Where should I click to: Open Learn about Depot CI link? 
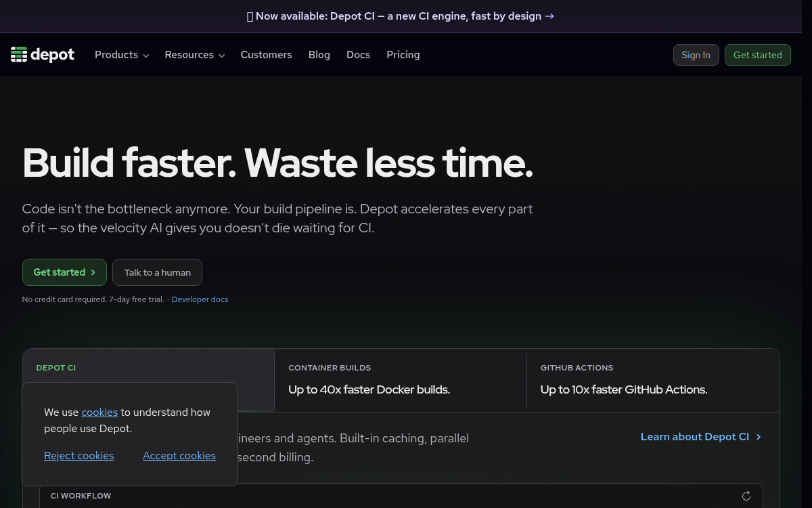(x=701, y=437)
